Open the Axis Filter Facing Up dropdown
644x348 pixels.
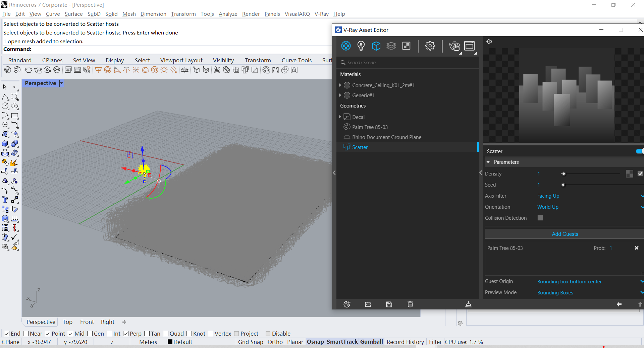[590, 196]
